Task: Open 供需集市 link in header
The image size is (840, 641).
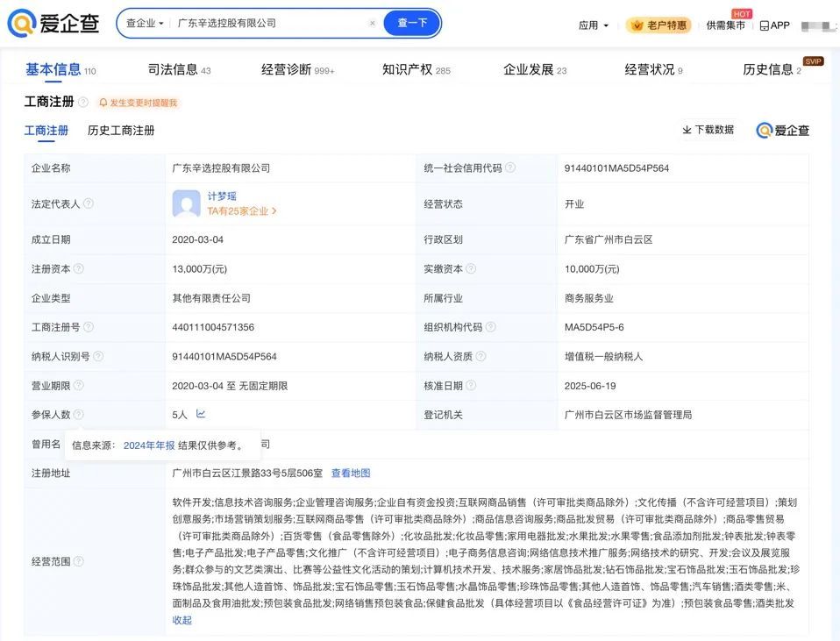Action: 725,25
